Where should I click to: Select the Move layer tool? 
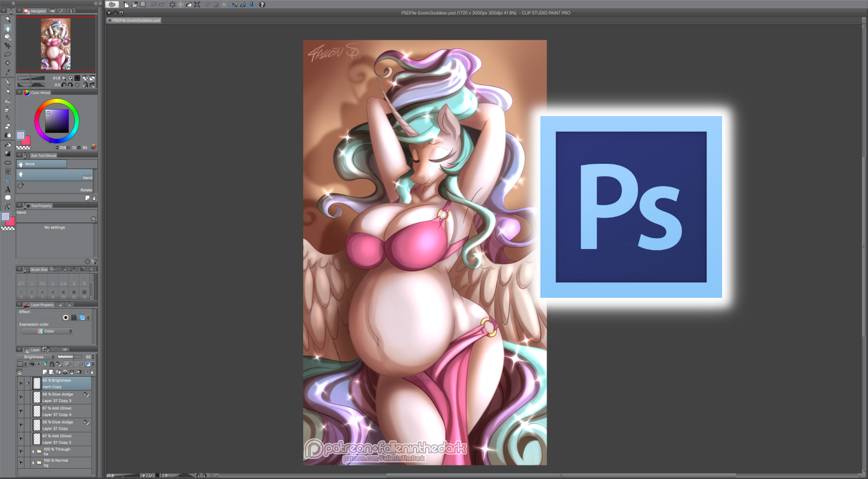click(8, 46)
